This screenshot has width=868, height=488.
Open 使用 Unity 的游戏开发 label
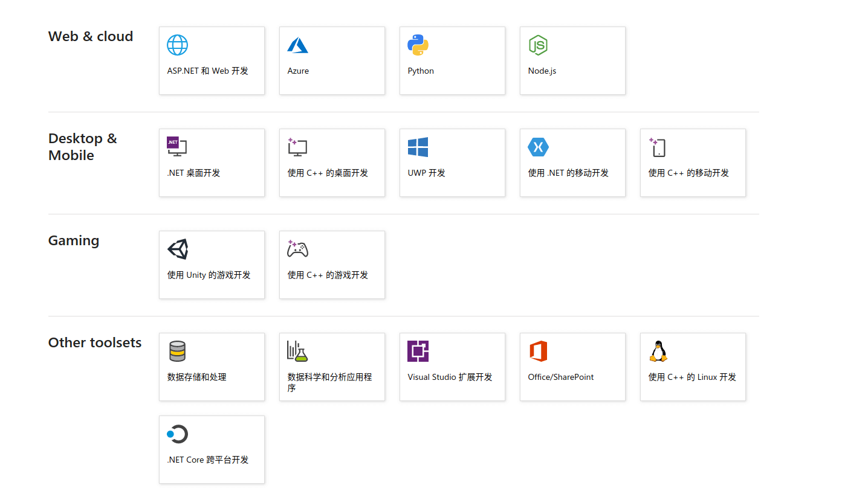click(209, 275)
